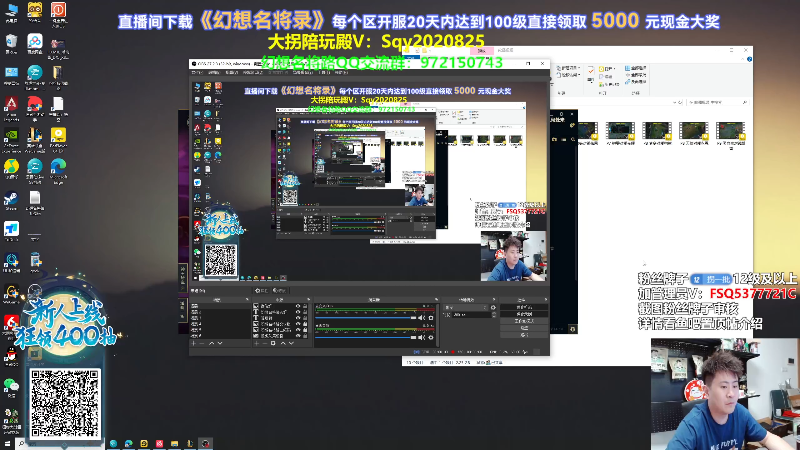Screen dimensions: 800x450
Task: Adjust transition duration stepper arrows
Action: [x=494, y=315]
